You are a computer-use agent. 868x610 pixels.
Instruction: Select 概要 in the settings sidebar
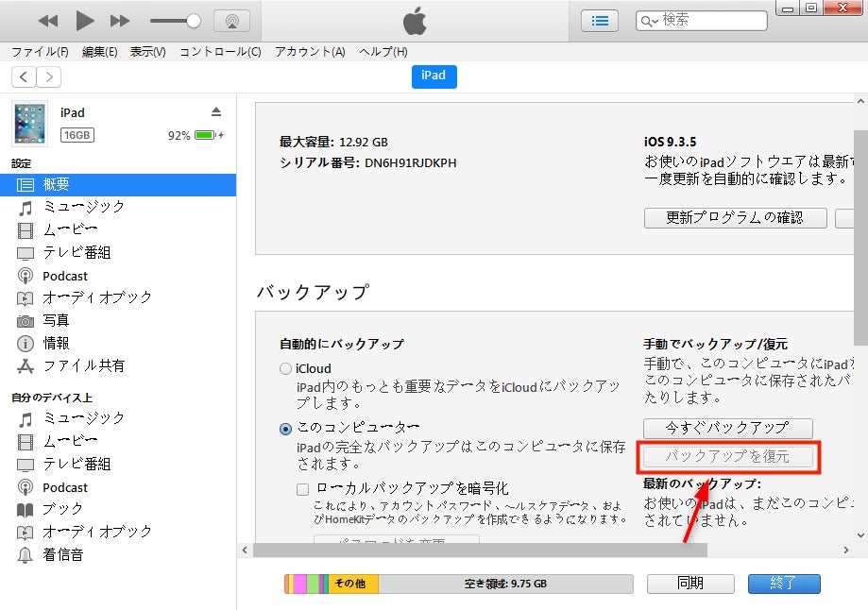[118, 184]
